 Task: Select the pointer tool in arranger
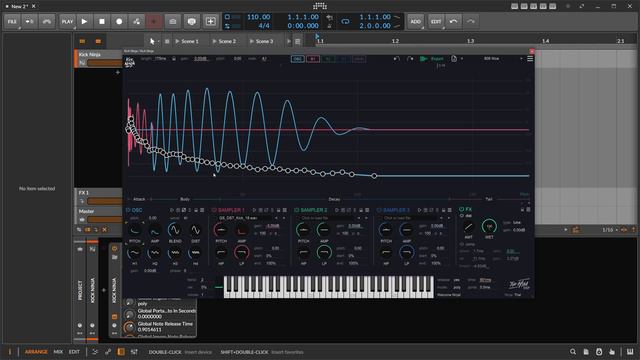click(152, 41)
